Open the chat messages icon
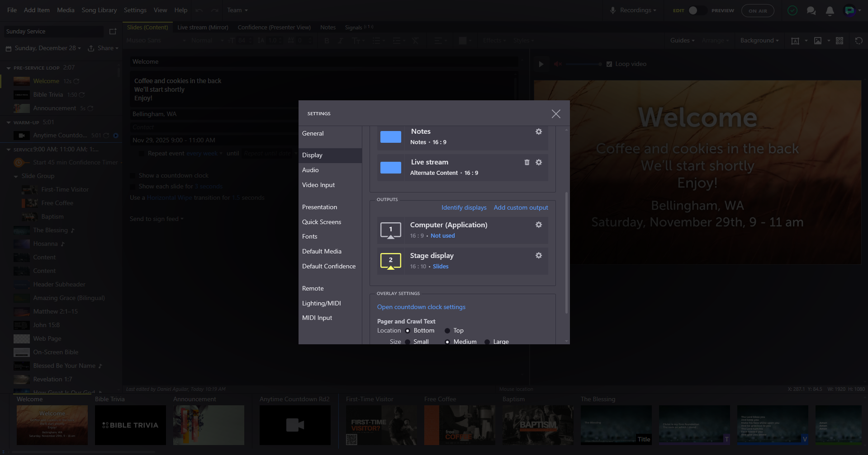This screenshot has height=455, width=868. pos(811,10)
